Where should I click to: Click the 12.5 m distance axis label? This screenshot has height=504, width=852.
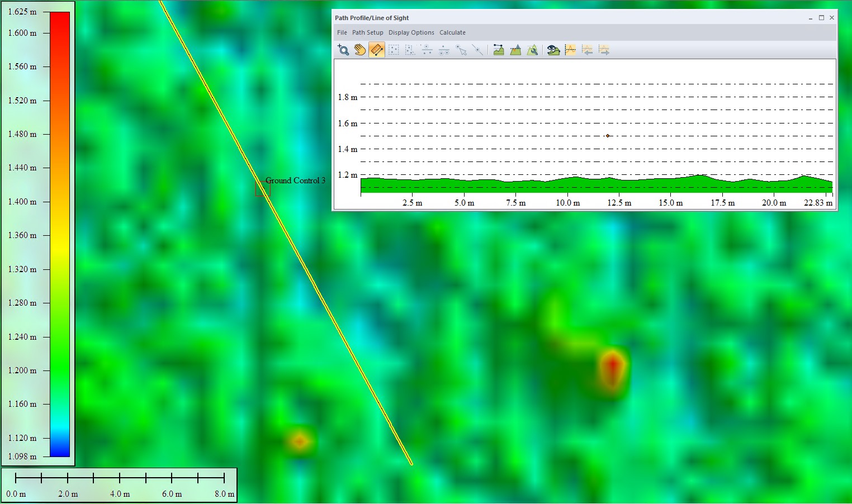[619, 203]
